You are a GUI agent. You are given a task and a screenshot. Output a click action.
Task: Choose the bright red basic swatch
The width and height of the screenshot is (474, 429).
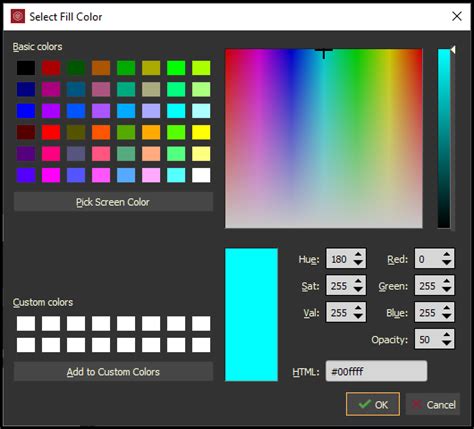click(x=51, y=132)
